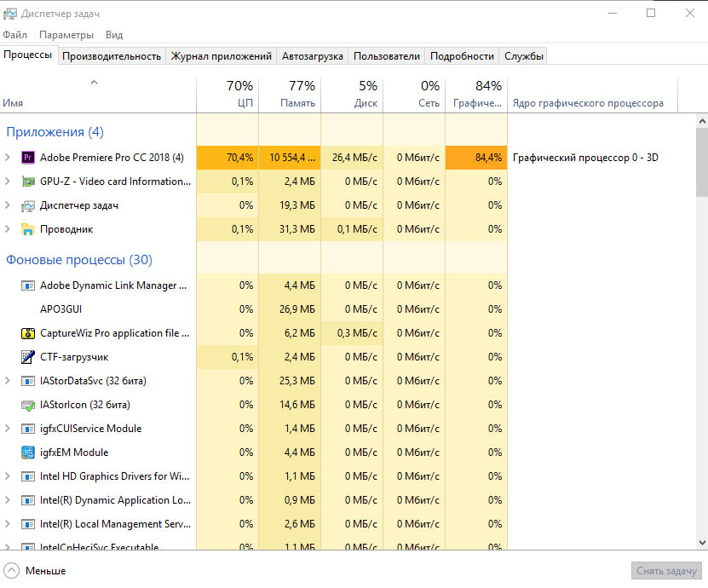
Task: Select the APO3GUI process row
Action: pos(254,309)
